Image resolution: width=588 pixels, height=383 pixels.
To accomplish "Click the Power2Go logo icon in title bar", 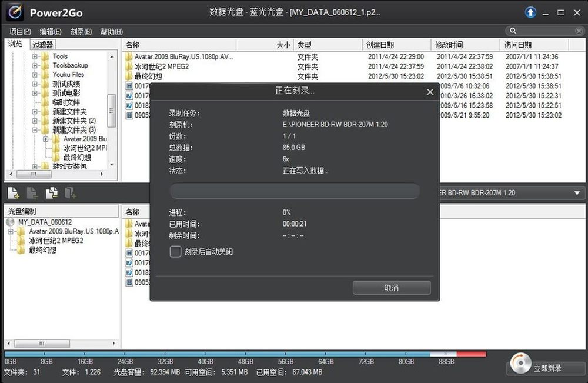I will [15, 12].
